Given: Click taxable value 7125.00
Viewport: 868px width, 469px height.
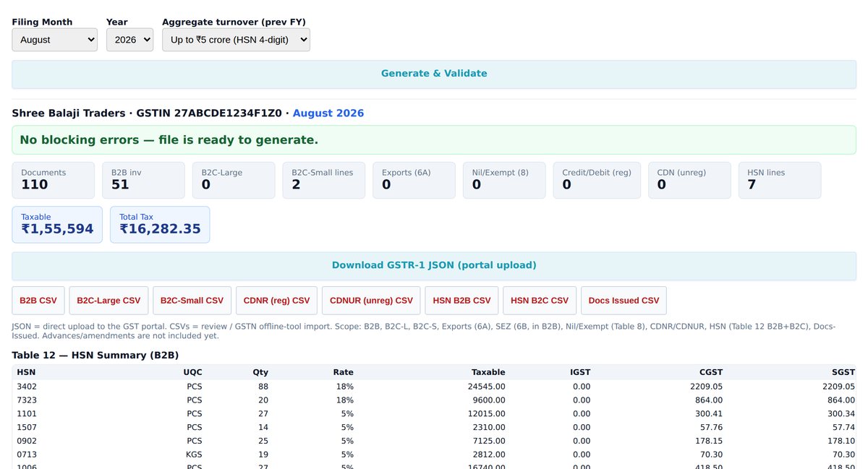Looking at the screenshot, I should coord(490,442).
